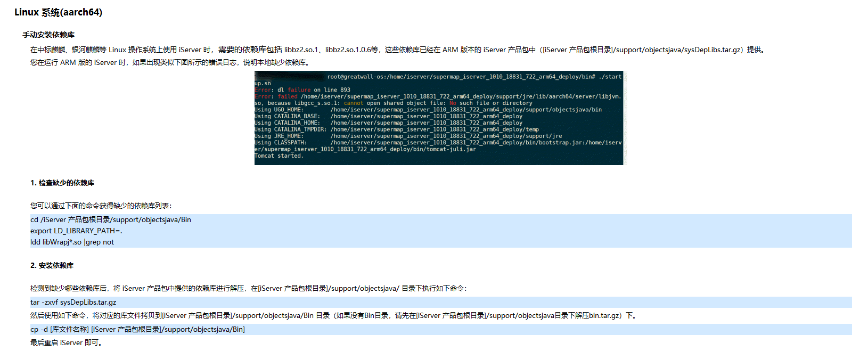This screenshot has width=868, height=359.
Task: Click the subheading '手动安装依赖库'
Action: (x=48, y=35)
